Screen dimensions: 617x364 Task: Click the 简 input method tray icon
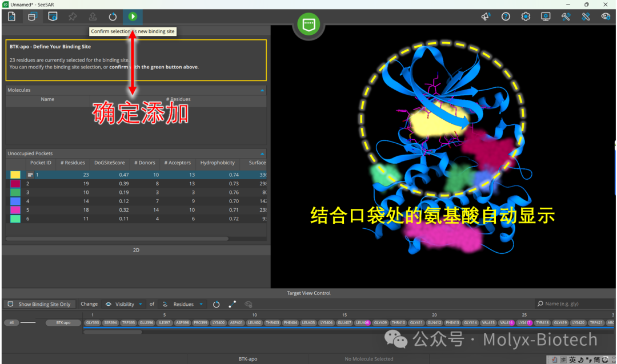point(597,359)
